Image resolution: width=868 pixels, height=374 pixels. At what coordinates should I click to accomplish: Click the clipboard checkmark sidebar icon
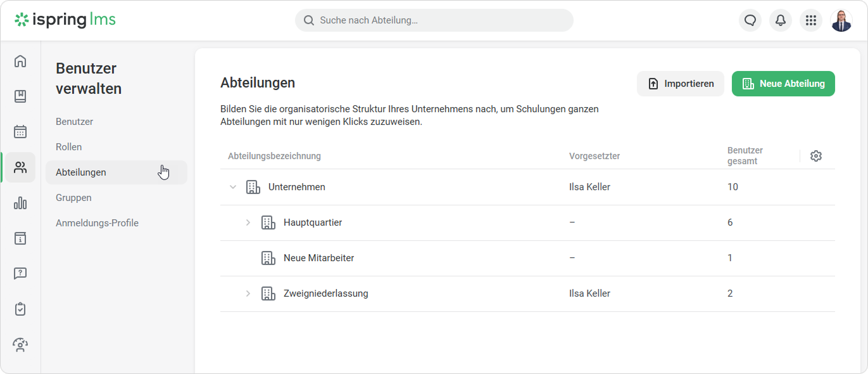20,309
